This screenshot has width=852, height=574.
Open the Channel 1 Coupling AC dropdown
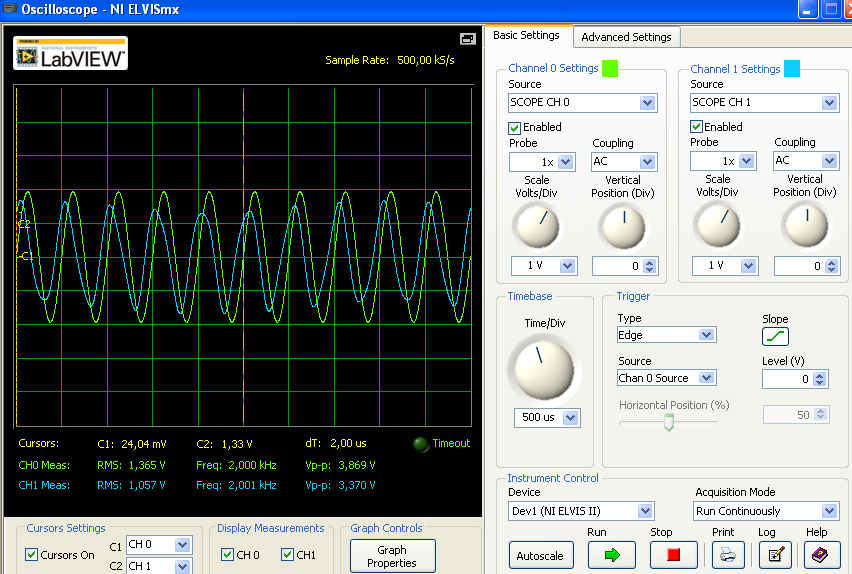tap(829, 161)
